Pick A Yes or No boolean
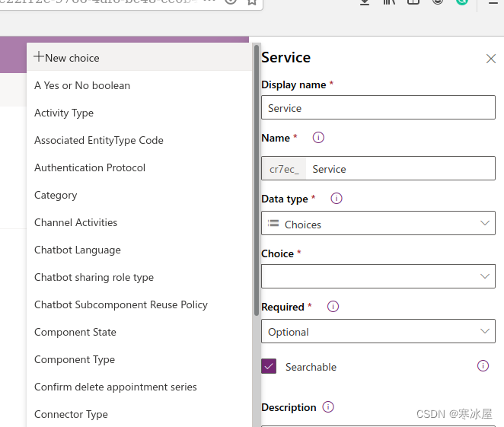 tap(82, 85)
